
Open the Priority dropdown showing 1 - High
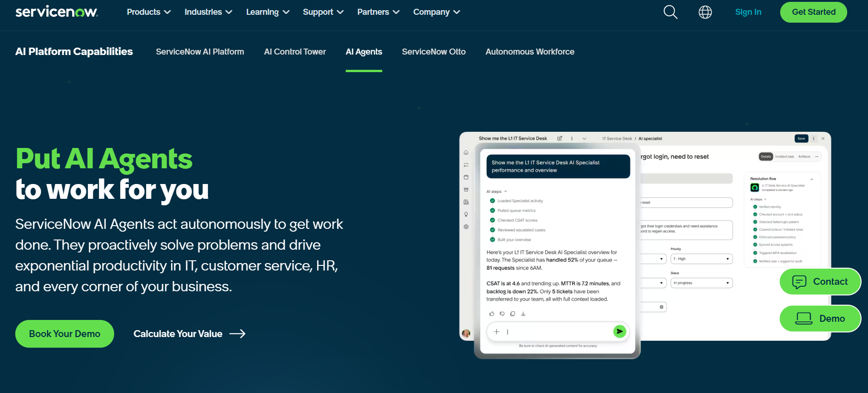pos(702,259)
